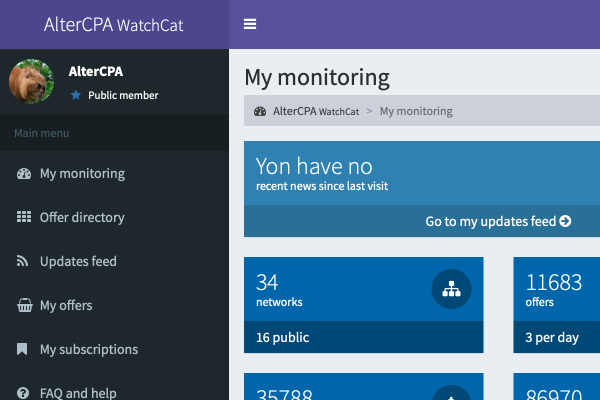The width and height of the screenshot is (600, 400).
Task: Follow the AlterCPA WatchCat breadcrumb link
Action: tap(316, 111)
